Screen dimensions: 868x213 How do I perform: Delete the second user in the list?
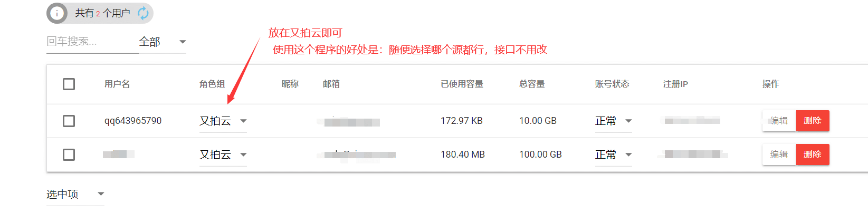[x=812, y=154]
